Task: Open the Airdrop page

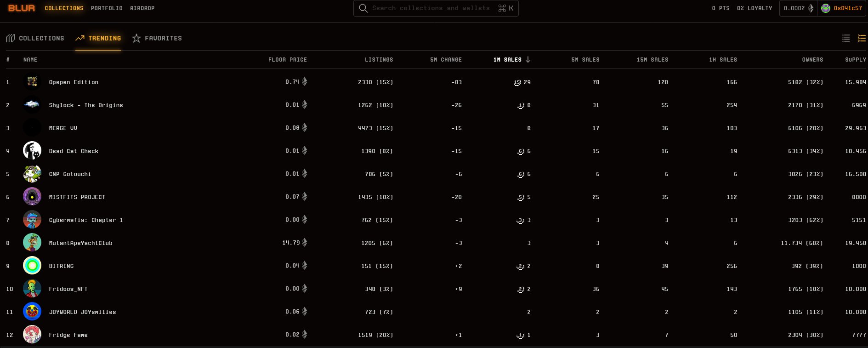Action: [x=142, y=8]
